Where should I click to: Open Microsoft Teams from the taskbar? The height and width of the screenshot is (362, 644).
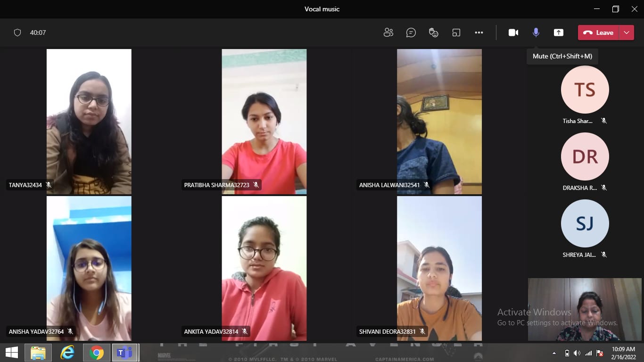125,353
